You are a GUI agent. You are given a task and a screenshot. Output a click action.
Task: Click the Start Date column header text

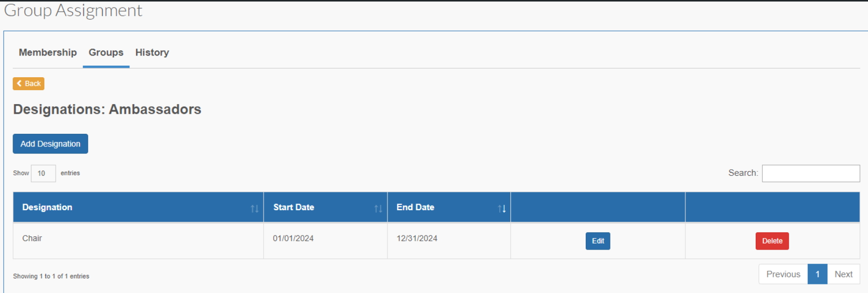(294, 208)
